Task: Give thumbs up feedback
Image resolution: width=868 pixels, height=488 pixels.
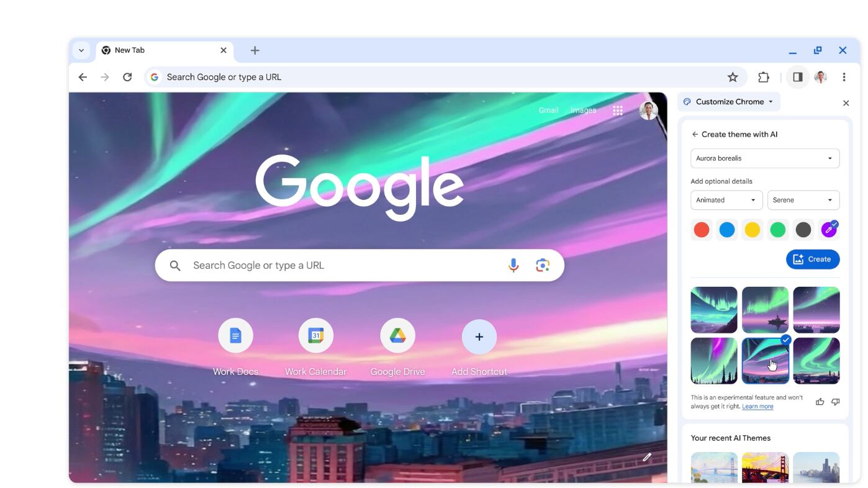Action: tap(820, 402)
